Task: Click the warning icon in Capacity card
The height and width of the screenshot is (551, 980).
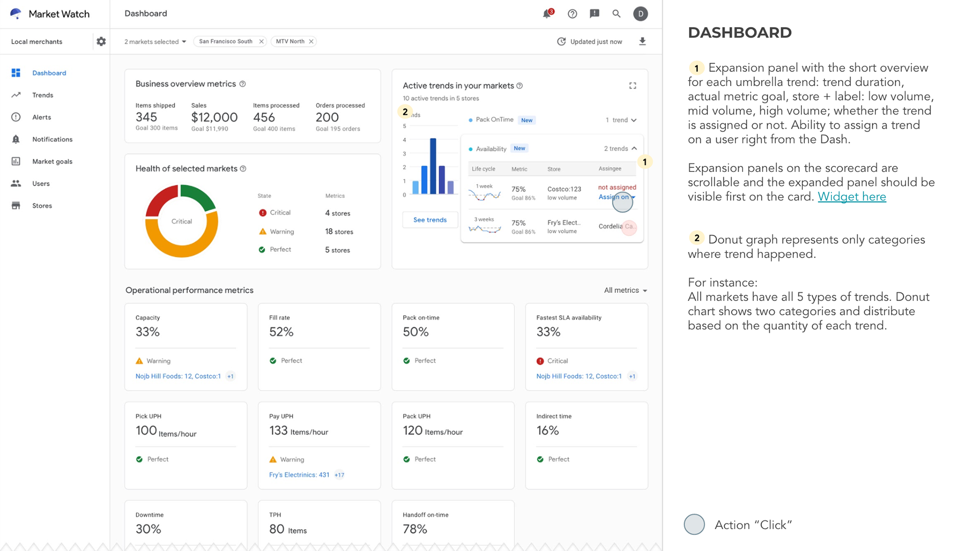Action: coord(139,361)
